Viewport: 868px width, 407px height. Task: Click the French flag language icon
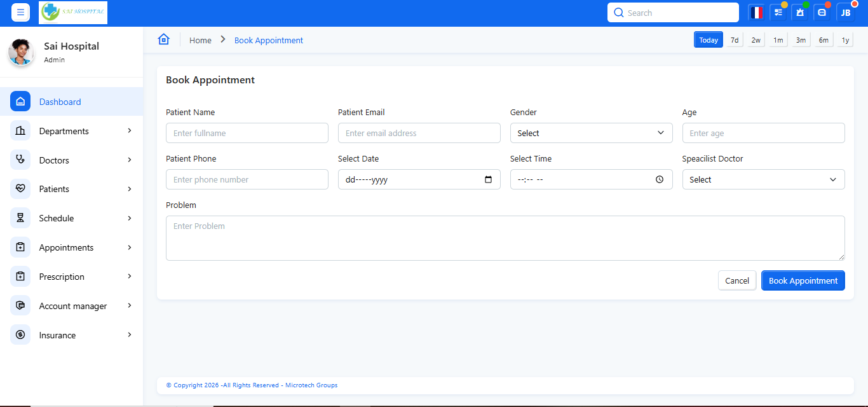click(x=756, y=13)
